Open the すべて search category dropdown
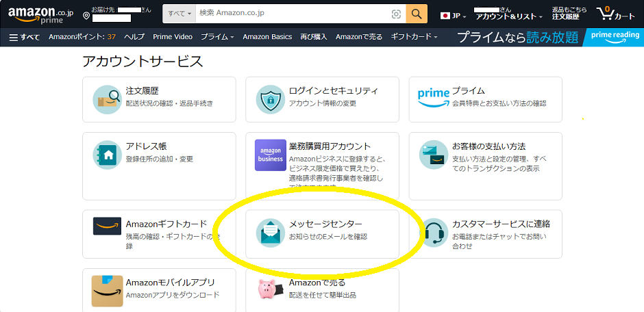644x312 pixels. [x=179, y=14]
